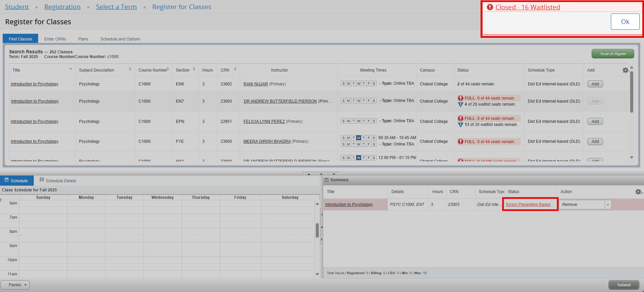The height and width of the screenshot is (292, 644).
Task: Sort results by Subject Description
Action: pos(130,69)
